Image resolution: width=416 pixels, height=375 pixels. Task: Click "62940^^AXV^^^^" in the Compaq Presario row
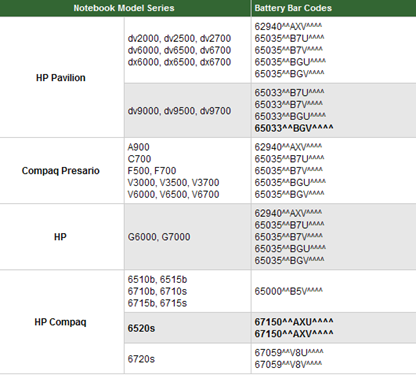pyautogui.click(x=288, y=147)
